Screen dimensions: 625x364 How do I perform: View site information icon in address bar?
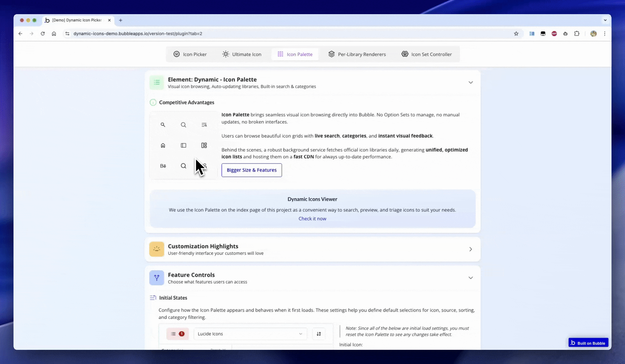[67, 34]
